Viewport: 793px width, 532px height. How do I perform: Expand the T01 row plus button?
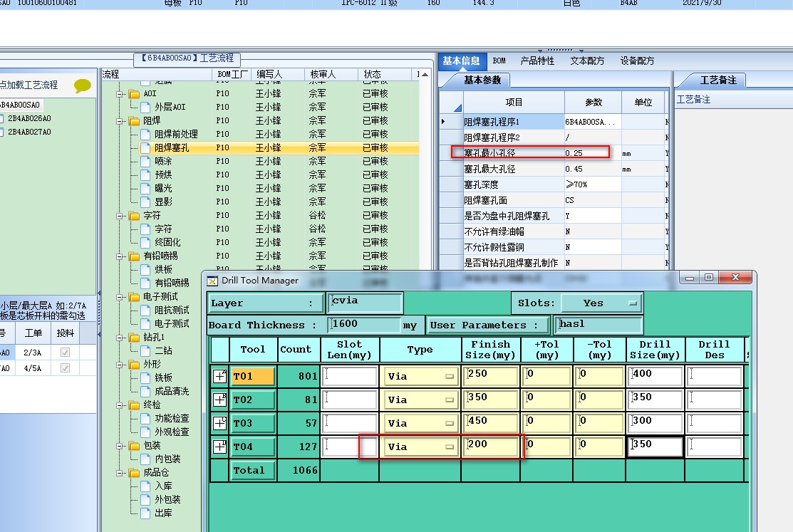click(x=220, y=376)
